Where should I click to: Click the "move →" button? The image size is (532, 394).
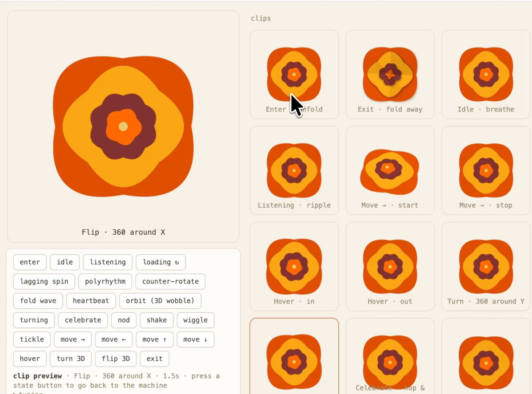(x=73, y=339)
